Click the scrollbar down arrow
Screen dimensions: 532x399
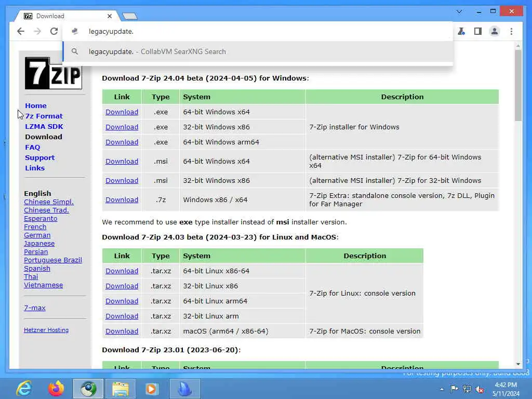click(x=518, y=364)
